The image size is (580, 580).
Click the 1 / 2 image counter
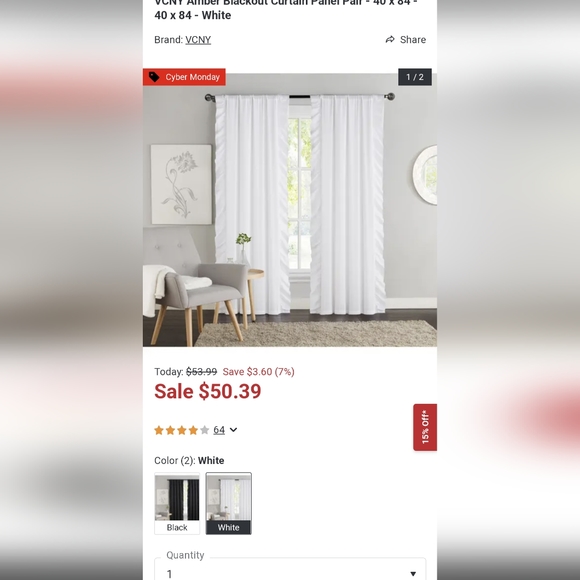(x=415, y=77)
